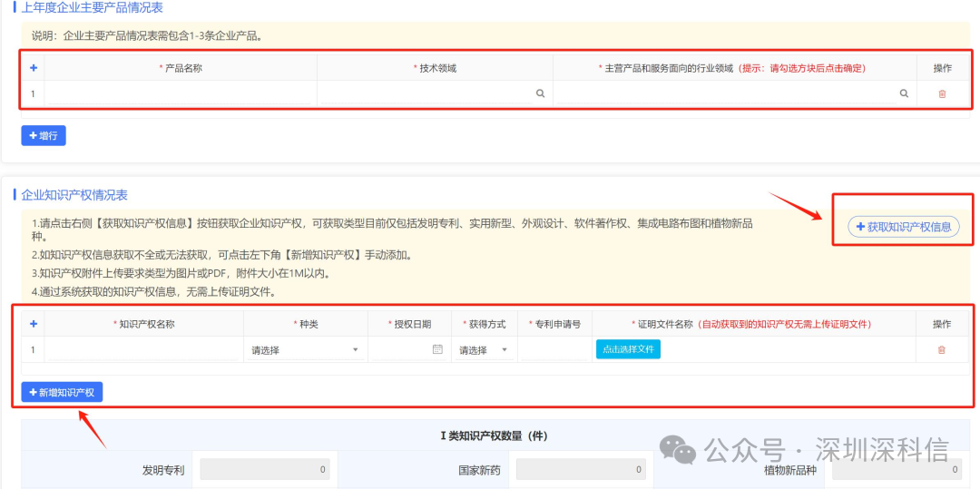Click the plus icon in product table header
The height and width of the screenshot is (489, 980).
click(34, 68)
